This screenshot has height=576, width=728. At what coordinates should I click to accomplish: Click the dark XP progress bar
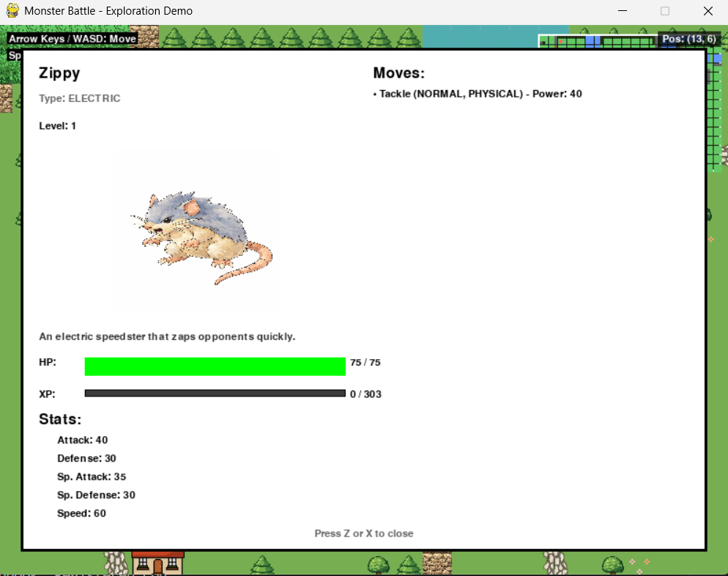click(215, 394)
